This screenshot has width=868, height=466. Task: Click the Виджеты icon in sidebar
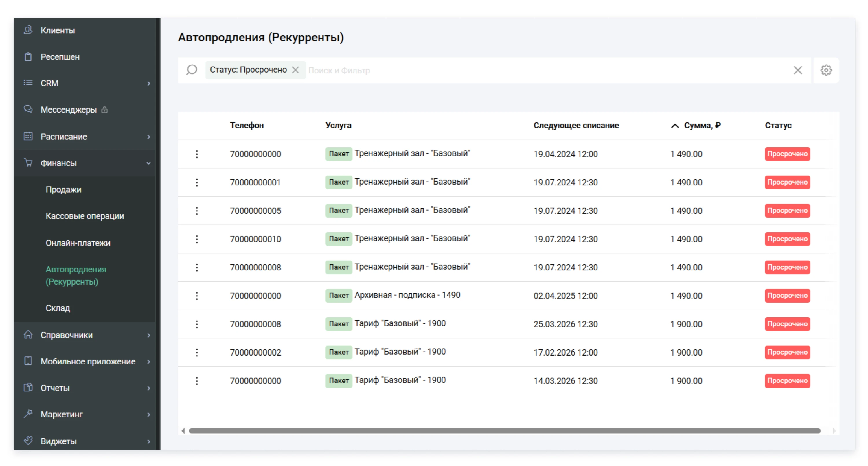pyautogui.click(x=28, y=441)
